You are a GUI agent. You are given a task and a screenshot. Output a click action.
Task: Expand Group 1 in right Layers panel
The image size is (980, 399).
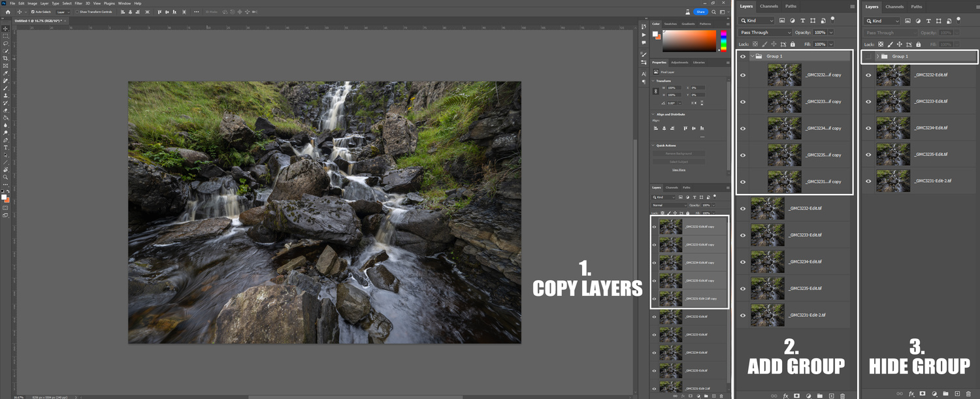[x=877, y=57]
